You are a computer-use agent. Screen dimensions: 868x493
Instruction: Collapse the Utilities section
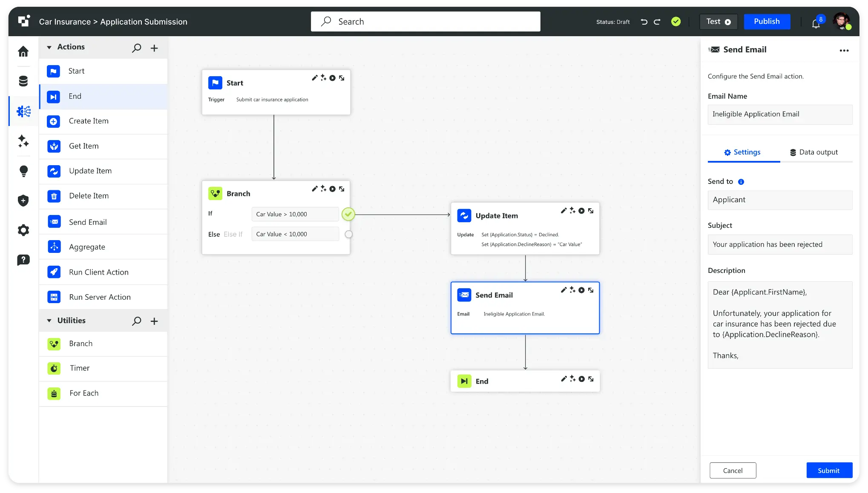pos(49,321)
